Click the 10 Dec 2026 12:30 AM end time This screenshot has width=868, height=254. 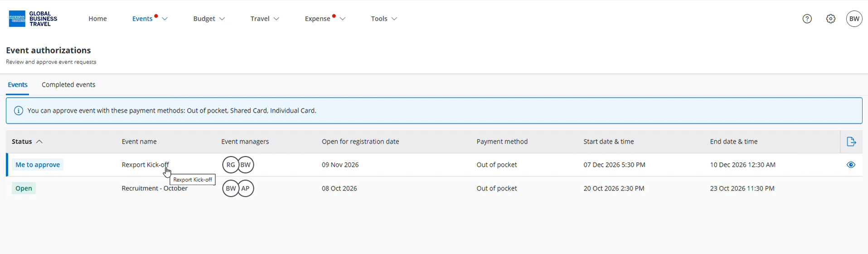742,165
